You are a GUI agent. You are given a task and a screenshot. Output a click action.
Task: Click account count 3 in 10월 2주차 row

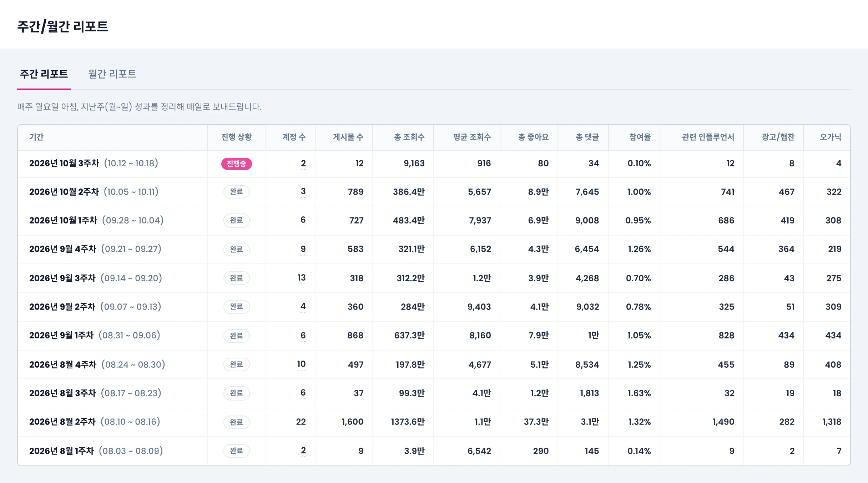click(x=303, y=191)
